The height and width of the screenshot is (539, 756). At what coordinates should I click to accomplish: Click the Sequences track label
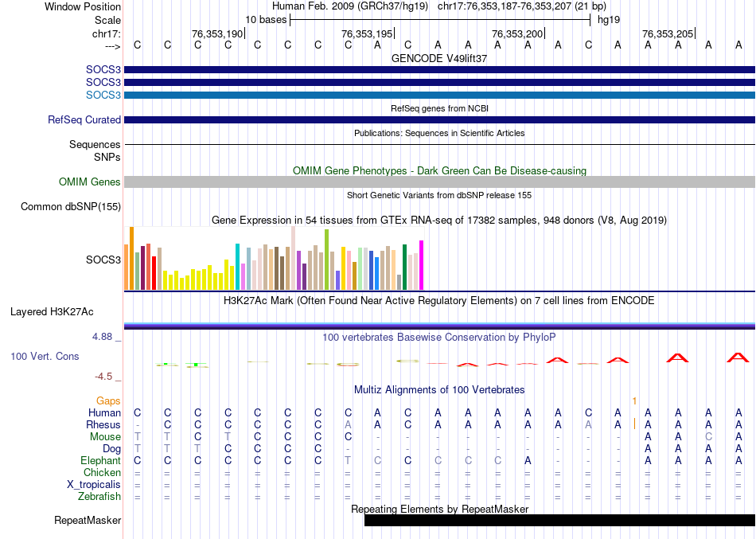pyautogui.click(x=95, y=144)
